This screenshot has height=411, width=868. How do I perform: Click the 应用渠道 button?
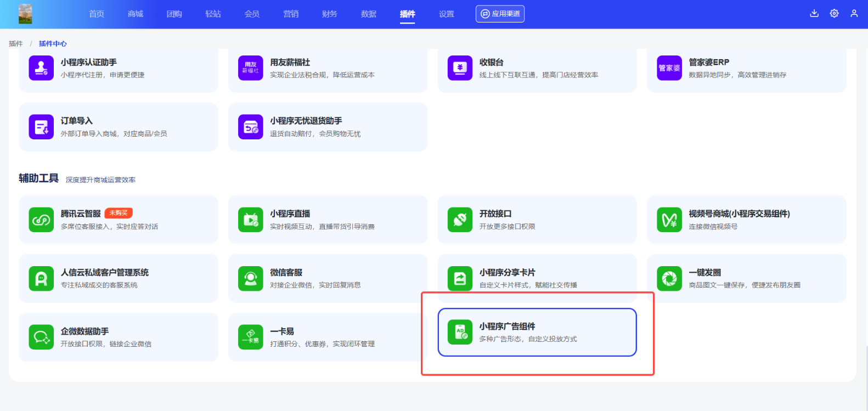pyautogui.click(x=500, y=14)
